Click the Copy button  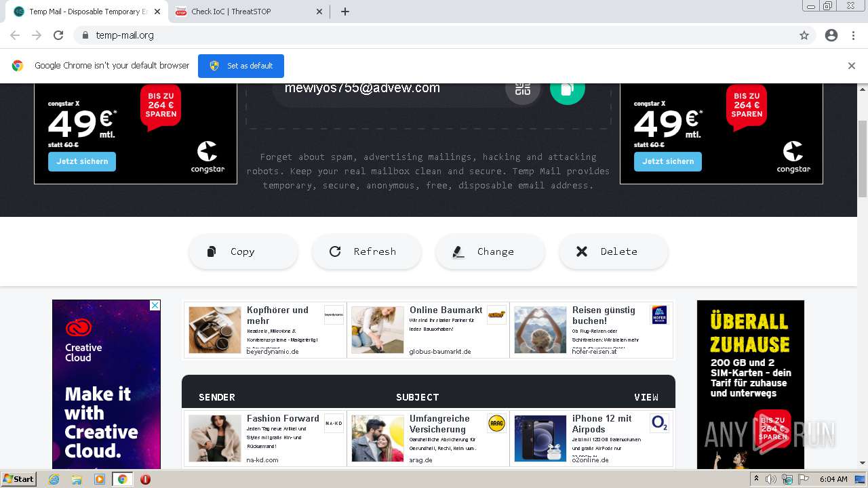coord(243,251)
